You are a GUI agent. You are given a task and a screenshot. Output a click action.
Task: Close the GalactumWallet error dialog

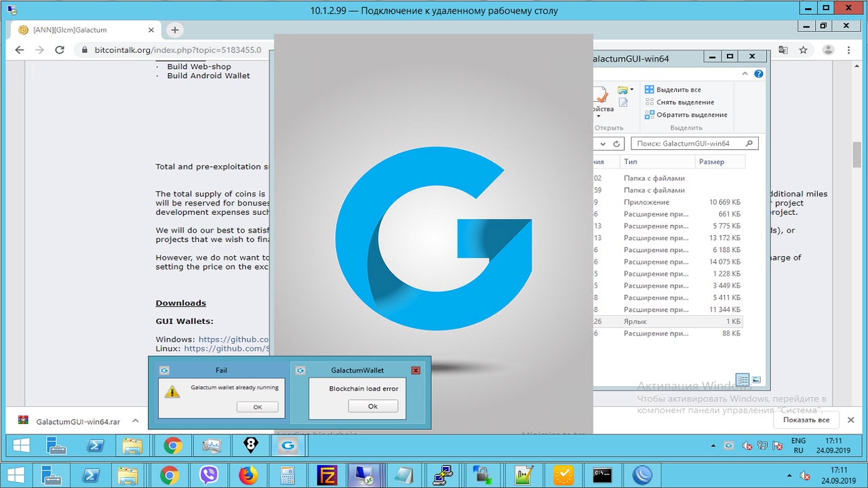[x=416, y=370]
